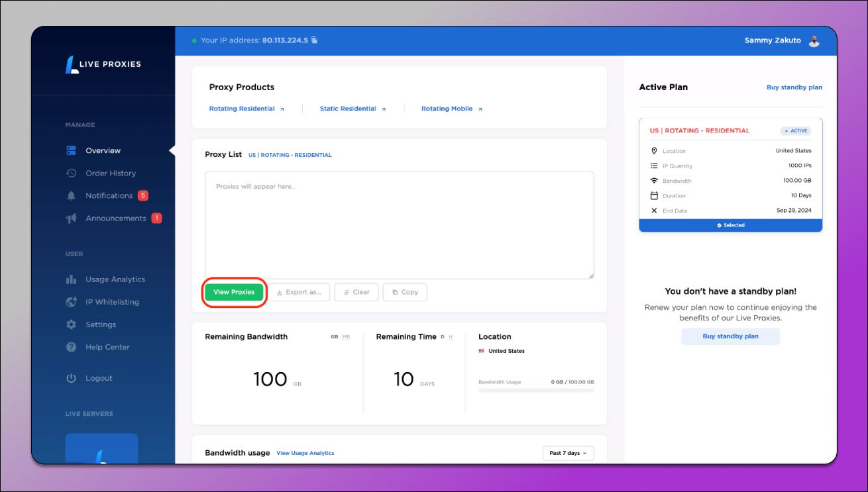Open the Buy standby plan link at top
The height and width of the screenshot is (492, 868).
[x=794, y=87]
